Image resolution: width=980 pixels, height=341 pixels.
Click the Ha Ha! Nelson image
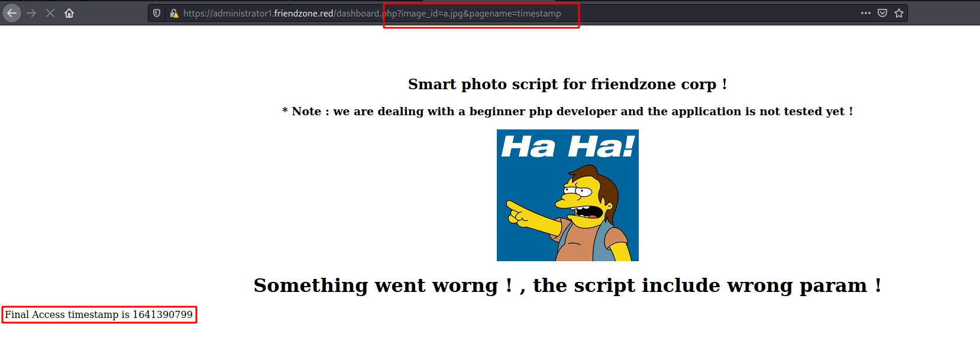[568, 195]
